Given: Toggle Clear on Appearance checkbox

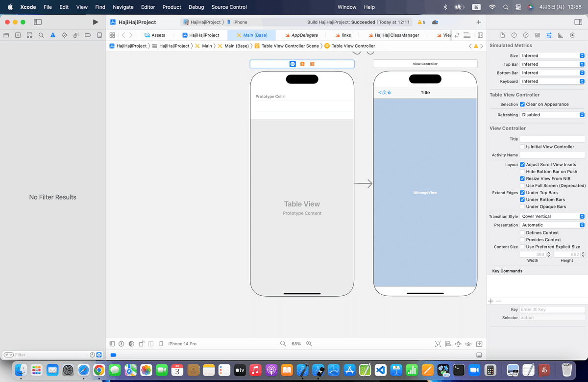Looking at the screenshot, I should [522, 104].
